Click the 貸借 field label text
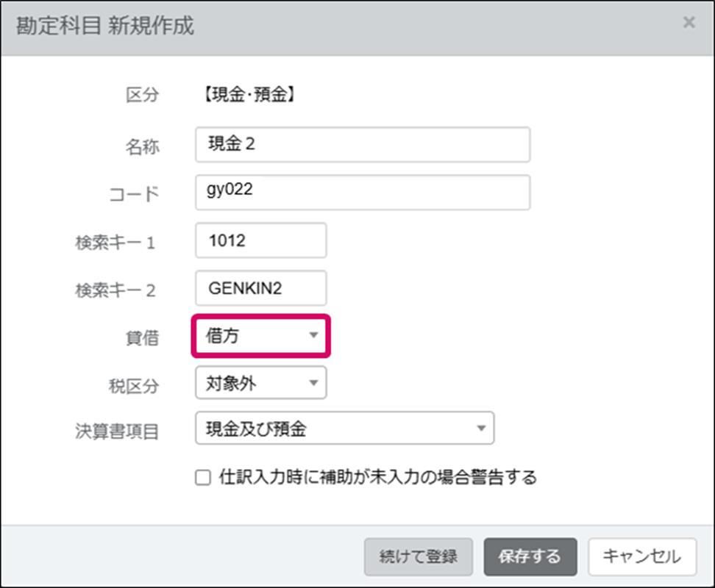This screenshot has height=588, width=715. pyautogui.click(x=142, y=337)
